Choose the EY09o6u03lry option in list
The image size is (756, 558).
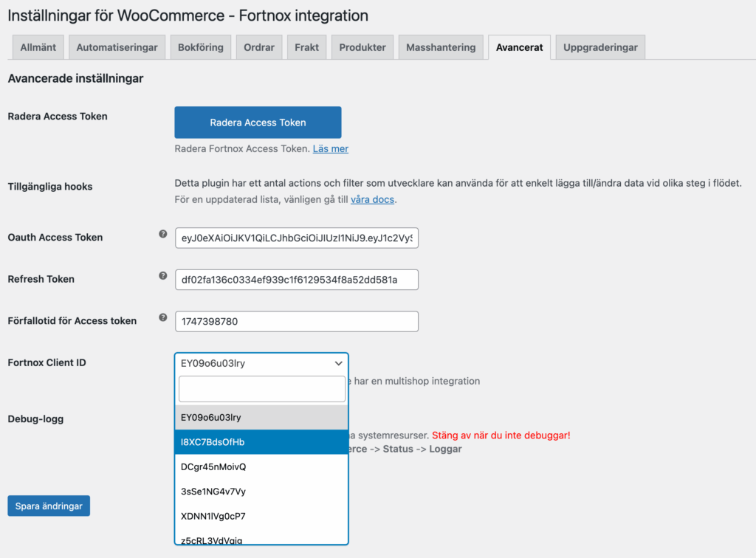[261, 417]
